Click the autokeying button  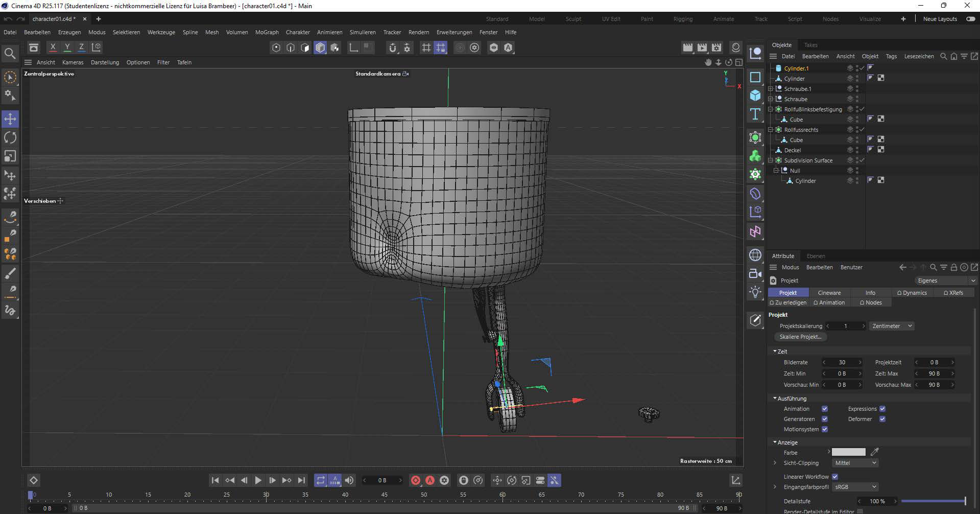click(x=430, y=480)
